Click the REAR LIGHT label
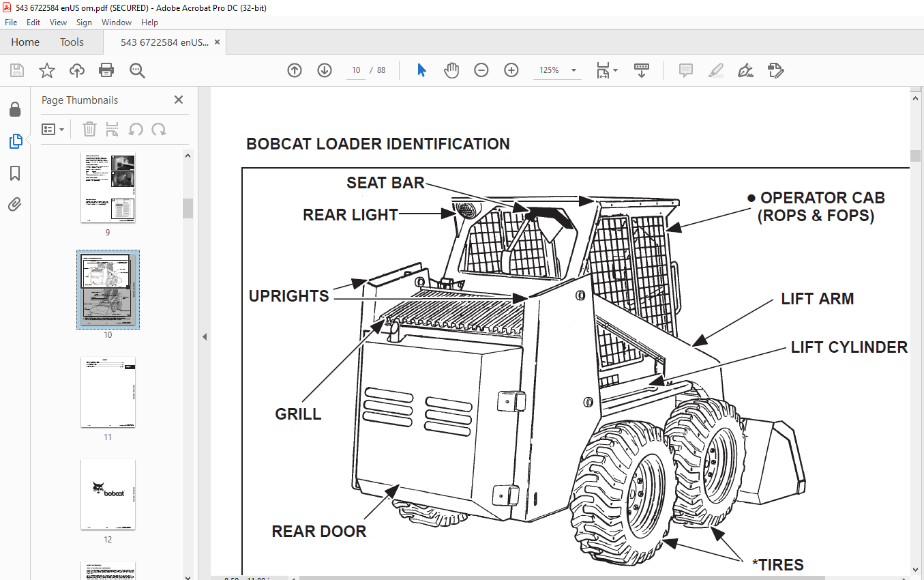Viewport: 924px width, 580px height. (x=351, y=215)
